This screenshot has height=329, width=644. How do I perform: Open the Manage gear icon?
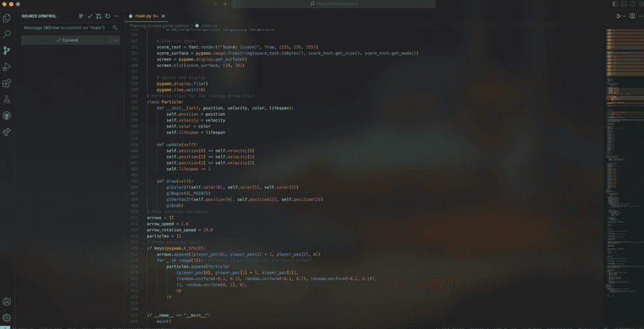click(7, 317)
